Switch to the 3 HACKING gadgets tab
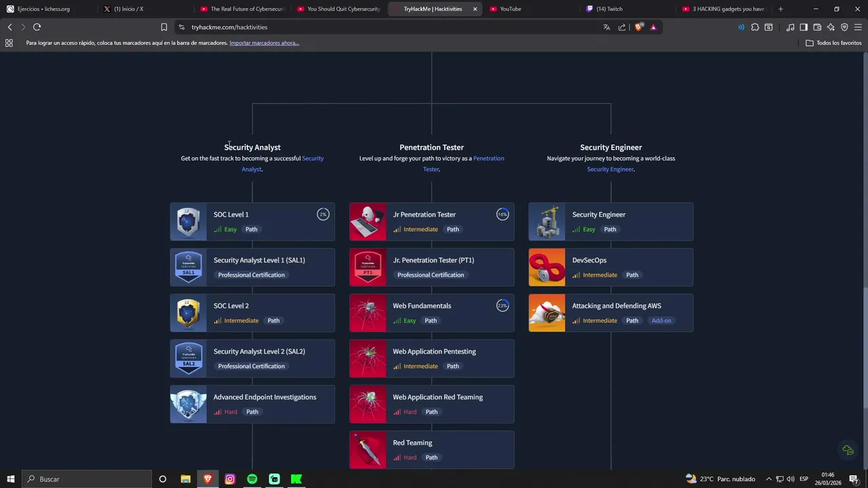This screenshot has height=488, width=868. pyautogui.click(x=724, y=9)
